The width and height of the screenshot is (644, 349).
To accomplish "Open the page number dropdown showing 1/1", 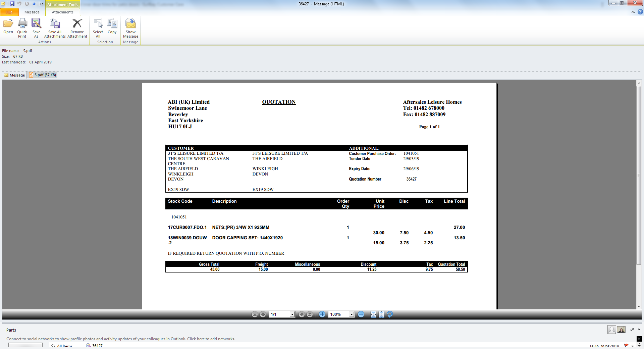I will coord(292,314).
